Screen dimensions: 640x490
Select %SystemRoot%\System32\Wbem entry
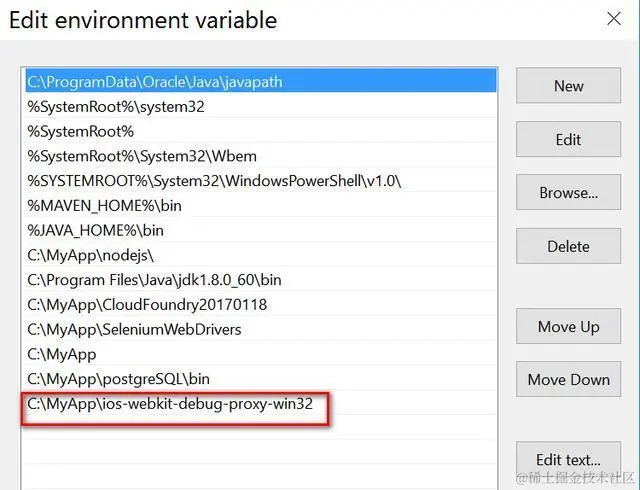coord(261,156)
